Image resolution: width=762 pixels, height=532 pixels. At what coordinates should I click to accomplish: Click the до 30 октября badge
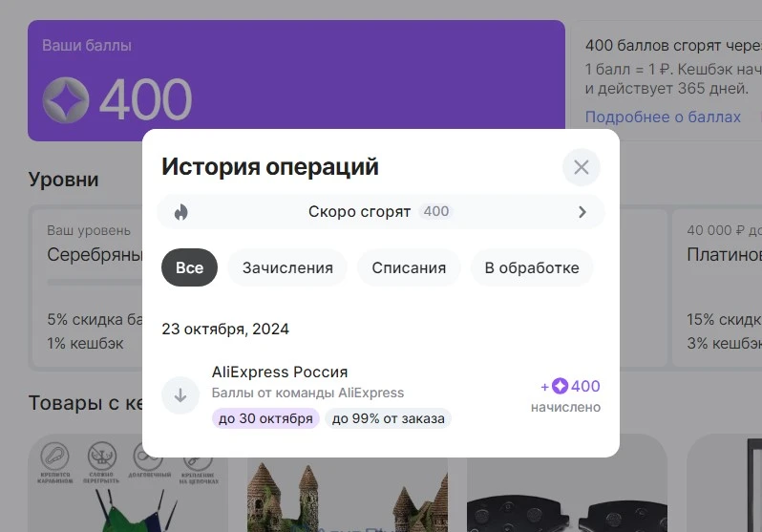click(x=265, y=418)
